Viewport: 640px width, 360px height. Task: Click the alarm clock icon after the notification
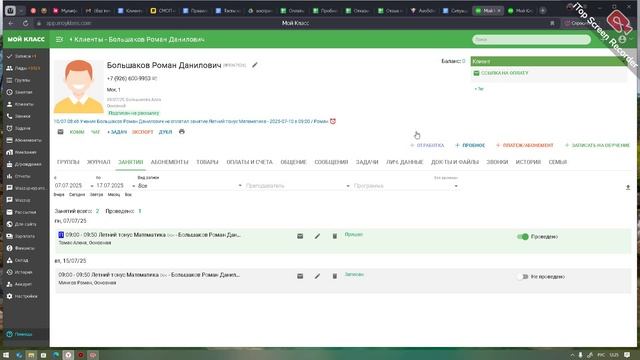click(333, 121)
